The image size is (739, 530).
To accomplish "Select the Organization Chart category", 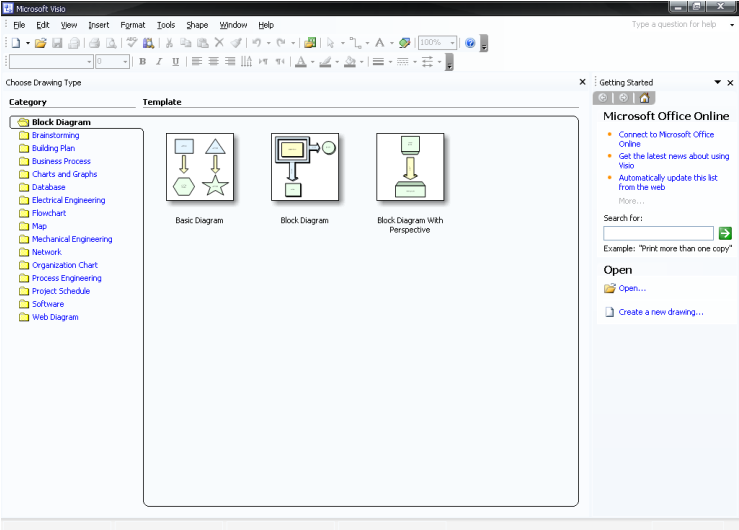I will (65, 265).
